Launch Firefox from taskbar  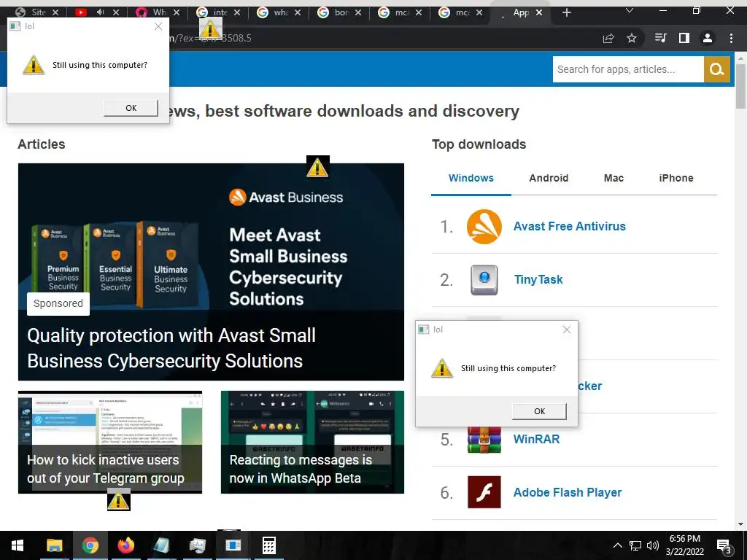(125, 545)
